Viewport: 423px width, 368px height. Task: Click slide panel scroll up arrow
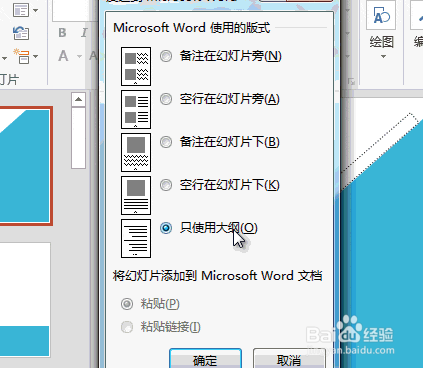(x=78, y=99)
